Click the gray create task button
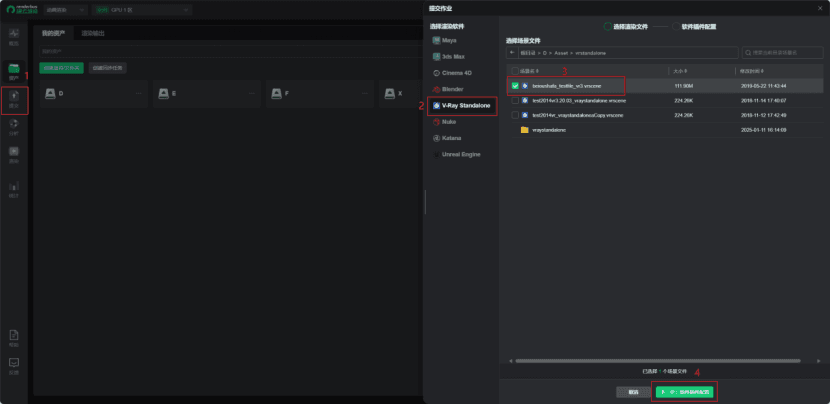This screenshot has width=830, height=404. [x=107, y=68]
